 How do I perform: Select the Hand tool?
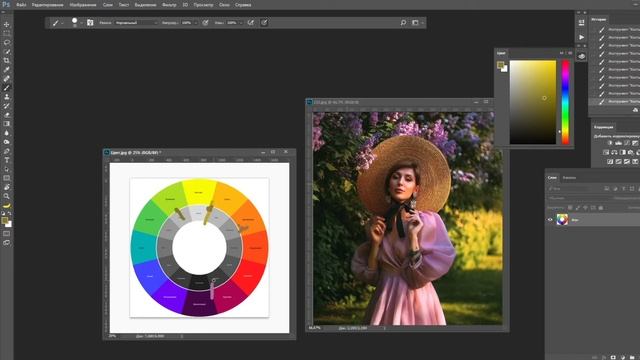(x=7, y=187)
